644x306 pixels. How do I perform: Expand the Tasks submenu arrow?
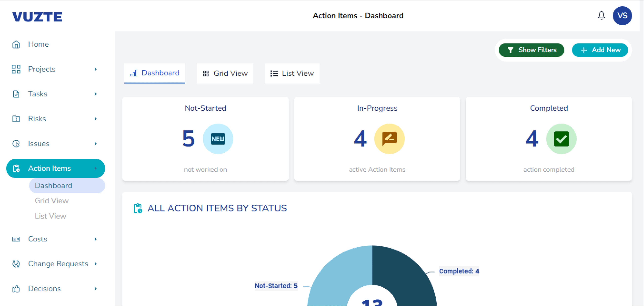tap(95, 94)
